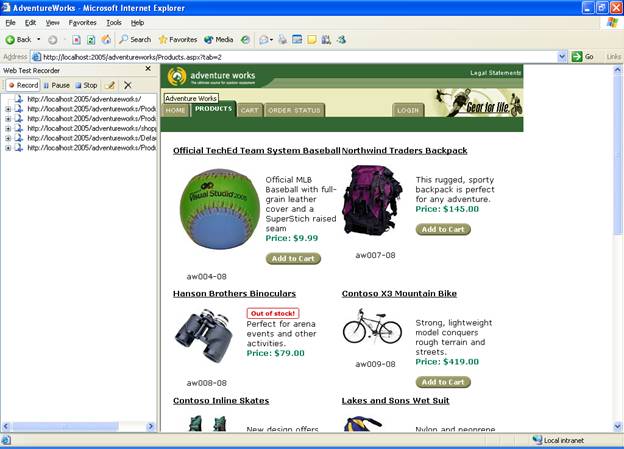Screen dimensions: 624x449
Task: Select the first recorded adventureworks/ request
Action: click(x=84, y=99)
